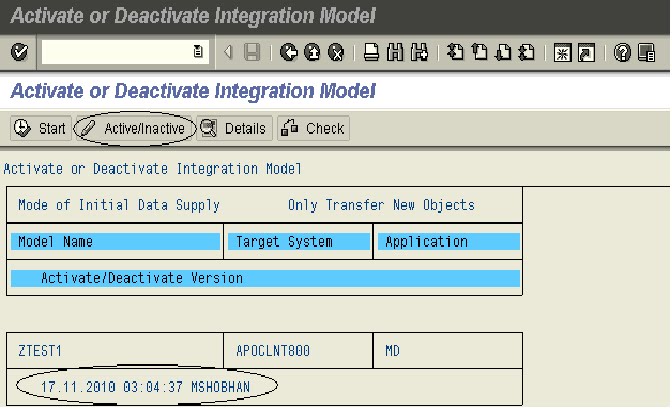This screenshot has width=672, height=409.
Task: Click the Create New Session icon
Action: tap(562, 53)
